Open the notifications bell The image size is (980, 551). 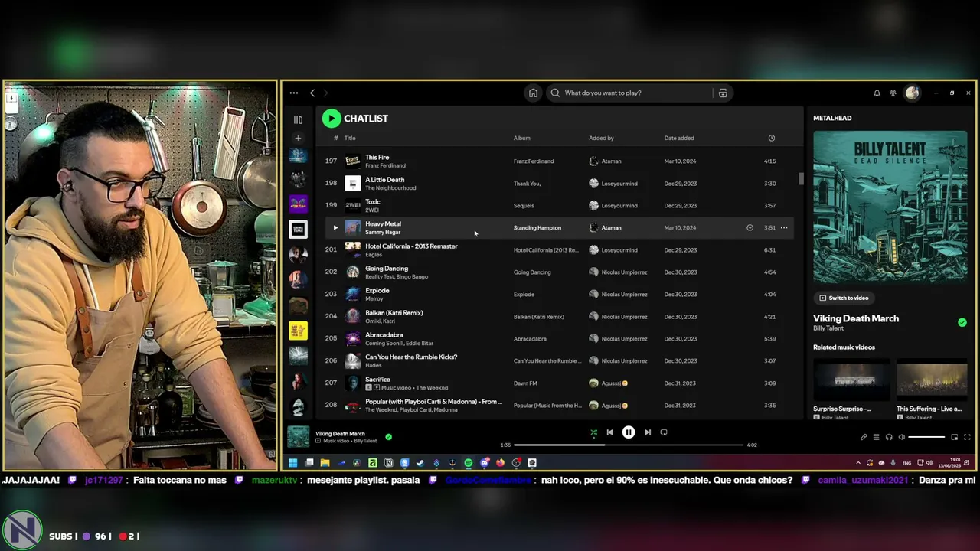(x=877, y=93)
